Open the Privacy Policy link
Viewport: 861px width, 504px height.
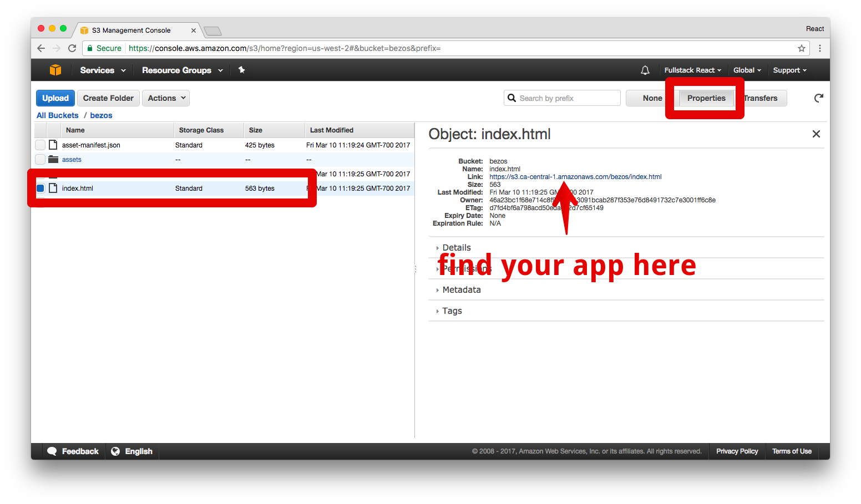pyautogui.click(x=737, y=451)
